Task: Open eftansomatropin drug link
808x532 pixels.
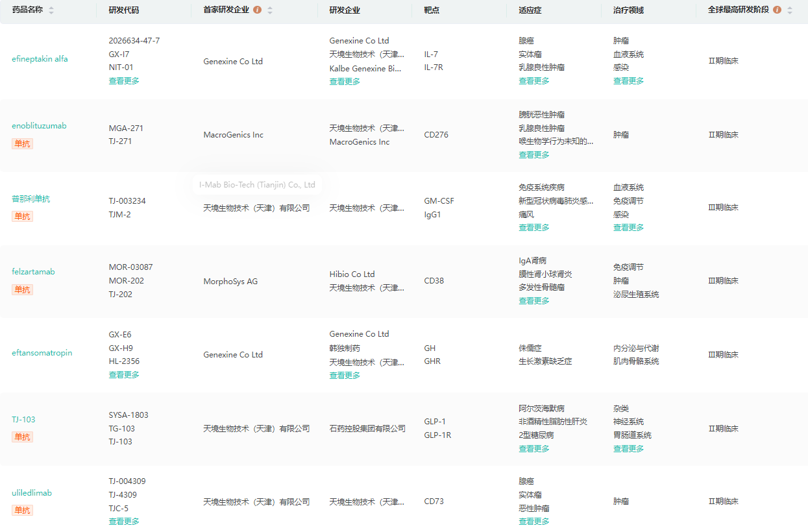Action: coord(42,353)
